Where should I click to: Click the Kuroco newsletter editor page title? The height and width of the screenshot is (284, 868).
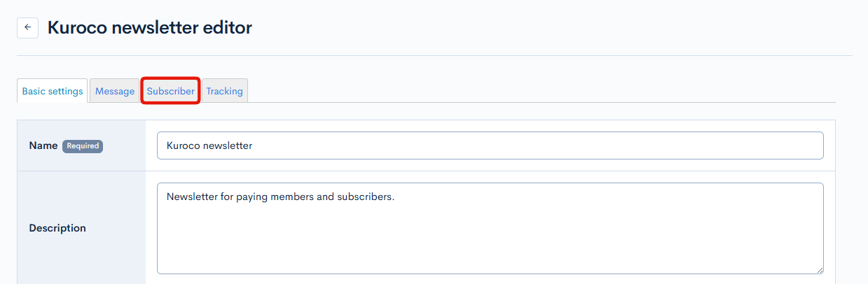click(x=150, y=28)
